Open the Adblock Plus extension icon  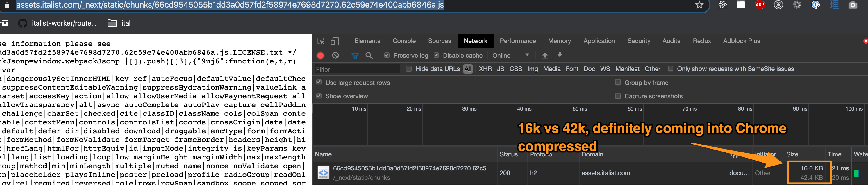[760, 5]
